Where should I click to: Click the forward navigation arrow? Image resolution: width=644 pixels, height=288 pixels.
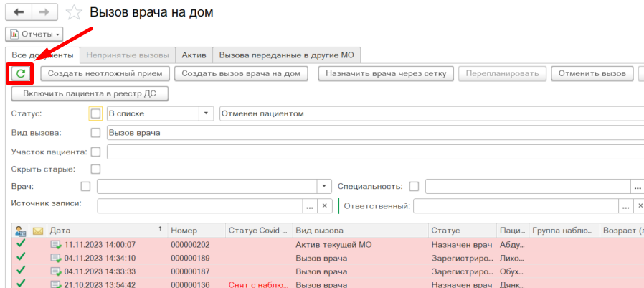[x=44, y=12]
